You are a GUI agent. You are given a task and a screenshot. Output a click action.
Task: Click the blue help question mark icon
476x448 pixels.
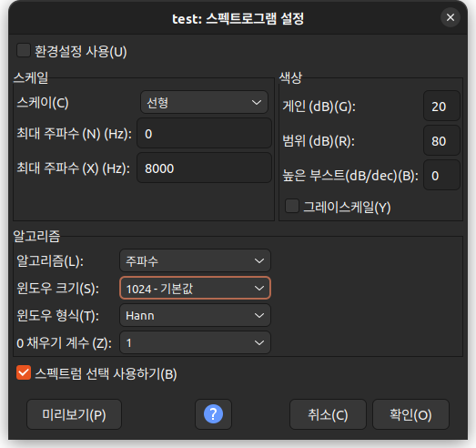(213, 414)
